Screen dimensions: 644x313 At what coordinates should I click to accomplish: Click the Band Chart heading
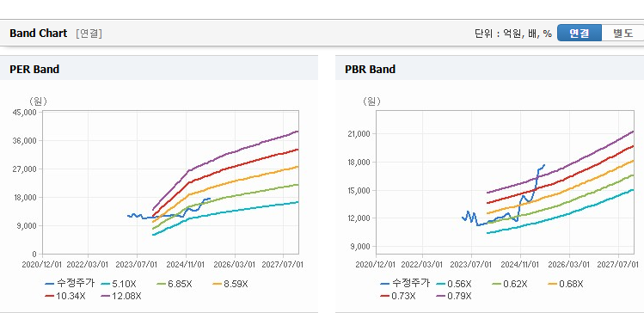pos(38,34)
